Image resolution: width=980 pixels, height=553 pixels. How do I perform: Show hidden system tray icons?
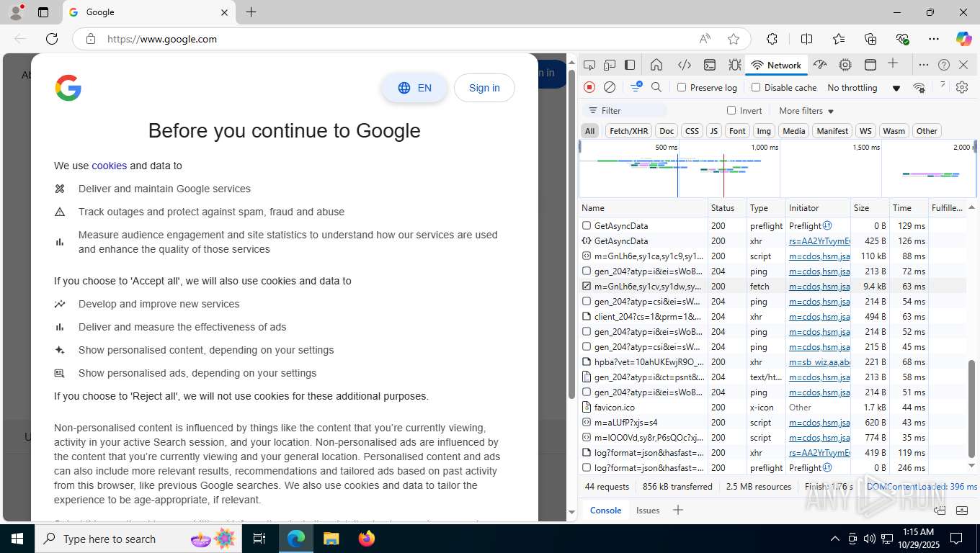(x=835, y=539)
